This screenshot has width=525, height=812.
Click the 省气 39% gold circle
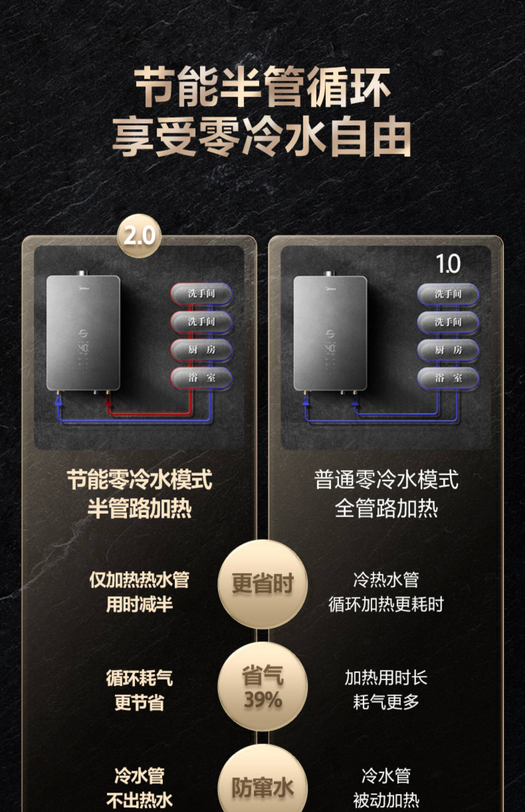tap(262, 686)
